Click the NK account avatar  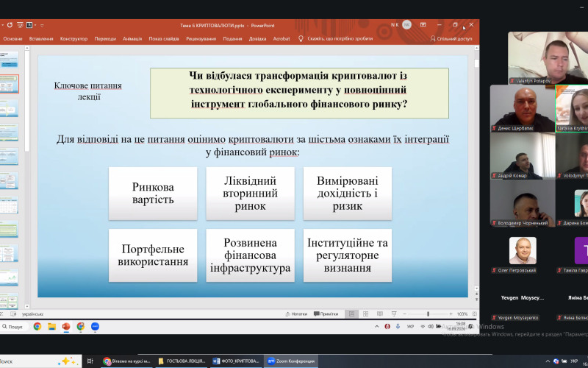pos(407,25)
